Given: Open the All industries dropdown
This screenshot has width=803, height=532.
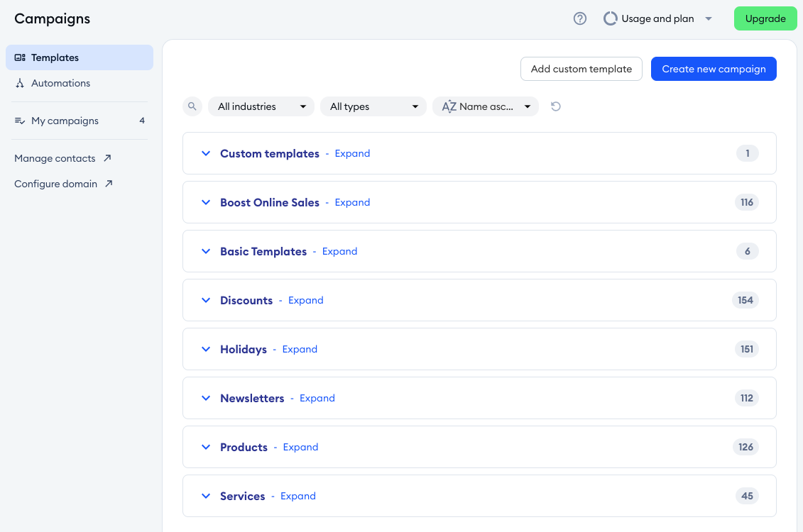Looking at the screenshot, I should pos(261,106).
